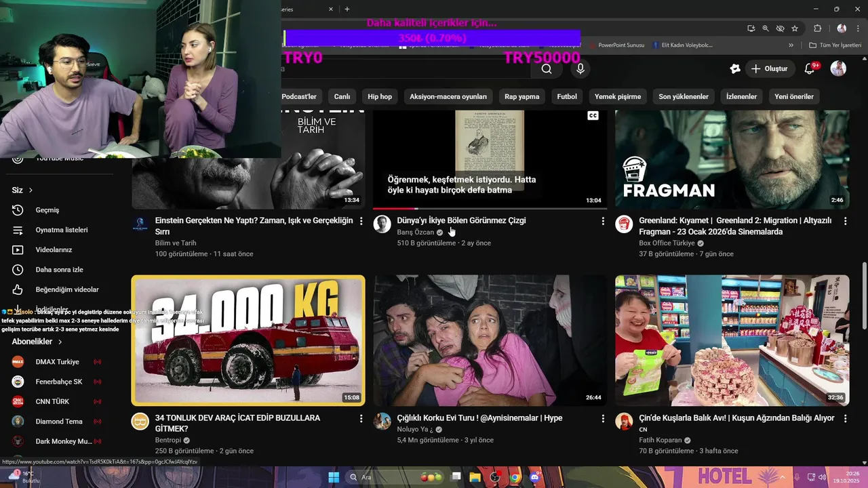Select the Futbol filter chip

point(567,97)
